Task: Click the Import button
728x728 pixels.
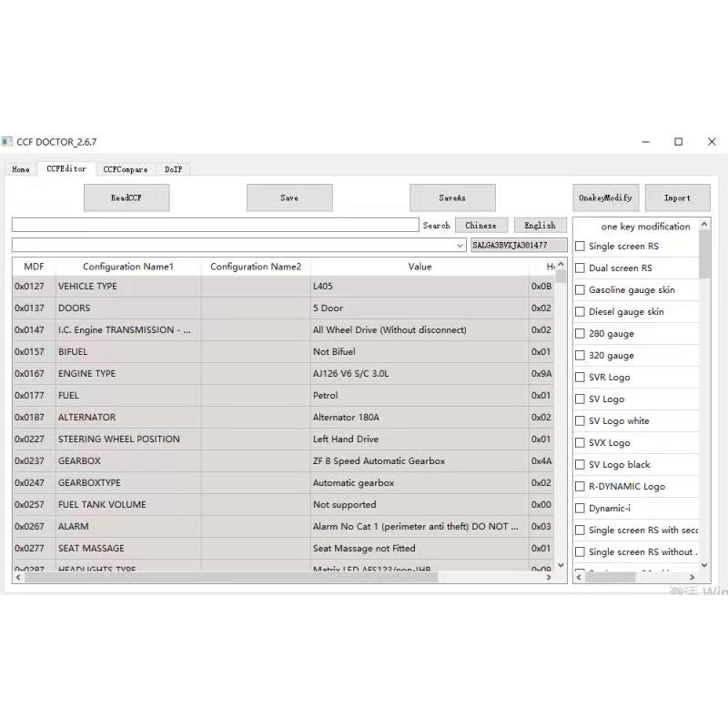Action: [x=677, y=197]
